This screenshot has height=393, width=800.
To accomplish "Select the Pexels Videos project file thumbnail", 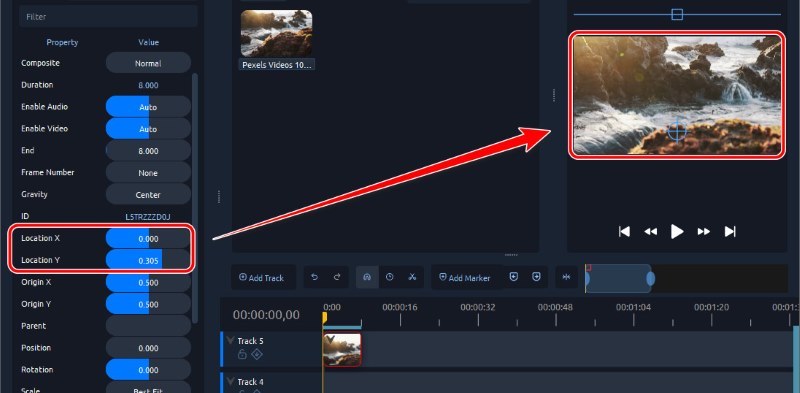I will [277, 34].
